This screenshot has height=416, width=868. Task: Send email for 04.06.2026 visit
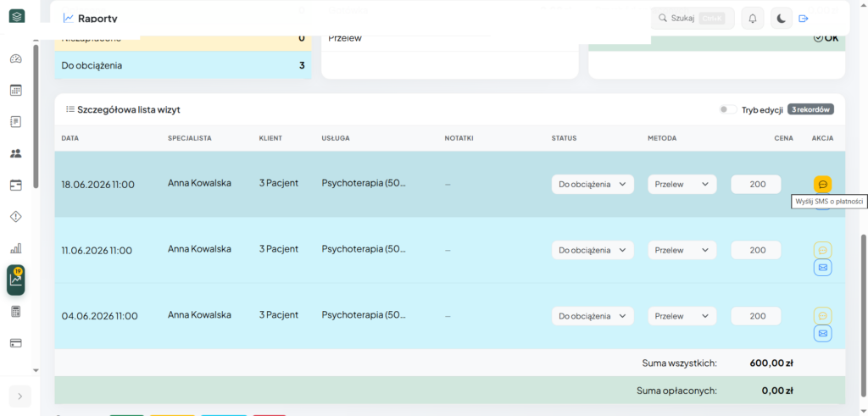click(x=822, y=333)
